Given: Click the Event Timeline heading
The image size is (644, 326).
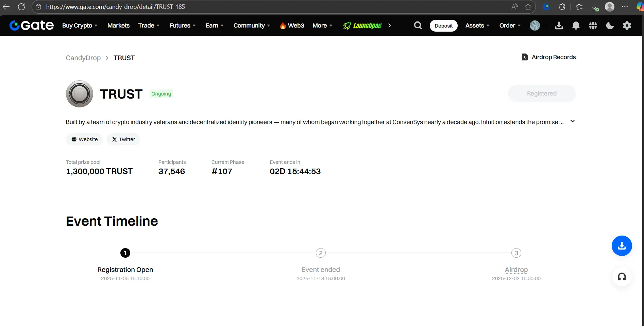Looking at the screenshot, I should click(x=112, y=221).
